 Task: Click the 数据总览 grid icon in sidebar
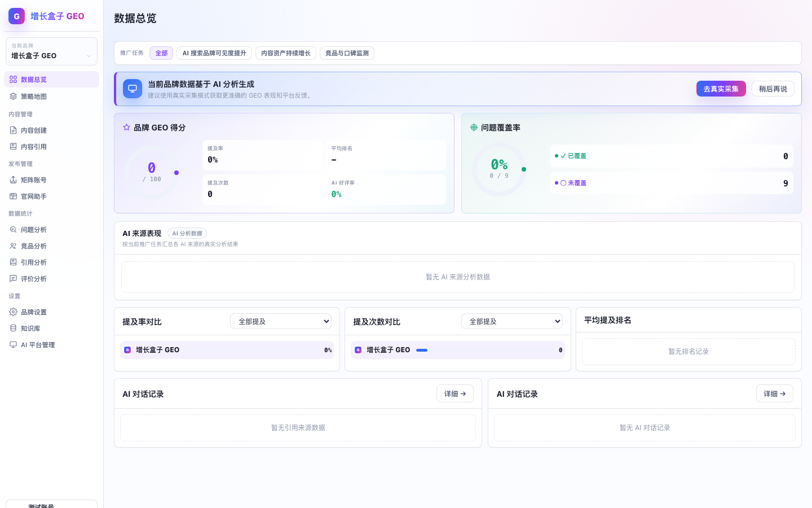click(13, 80)
